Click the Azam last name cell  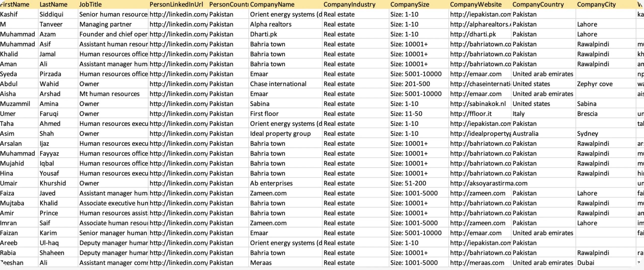tap(58, 34)
